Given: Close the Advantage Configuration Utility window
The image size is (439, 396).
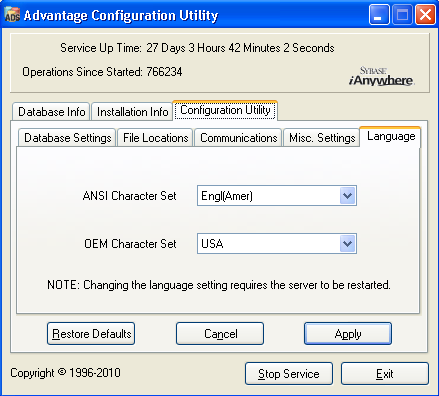Looking at the screenshot, I should 425,15.
